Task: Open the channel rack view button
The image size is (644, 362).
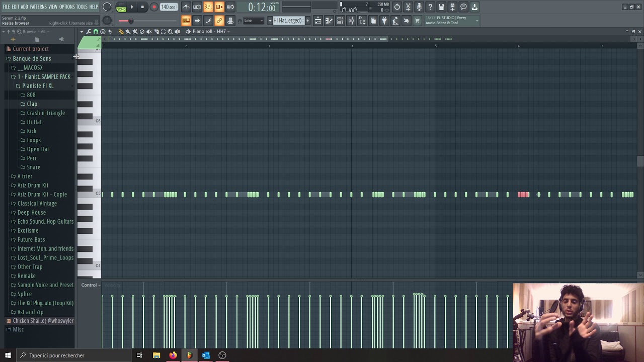Action: [x=340, y=21]
